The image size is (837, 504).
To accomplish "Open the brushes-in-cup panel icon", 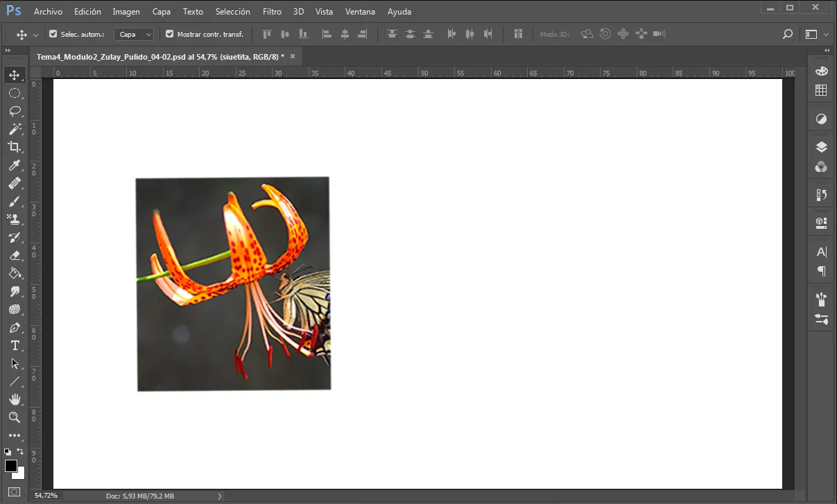I will pos(821,299).
